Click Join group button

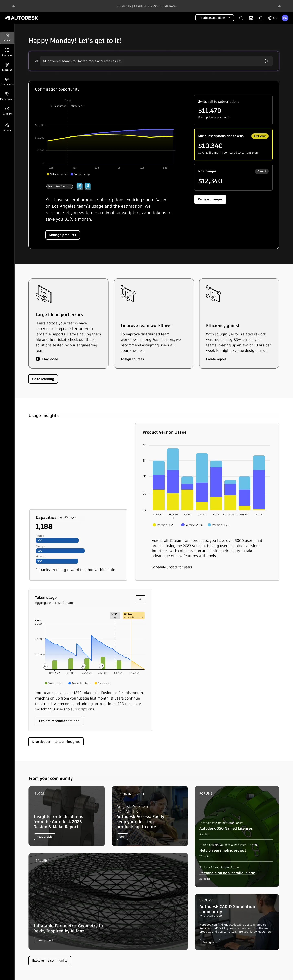(210, 942)
